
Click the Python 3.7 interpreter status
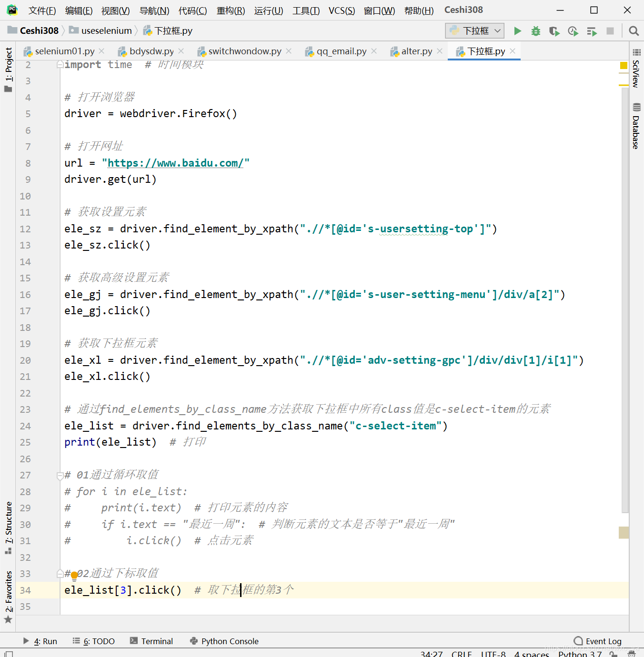click(580, 654)
